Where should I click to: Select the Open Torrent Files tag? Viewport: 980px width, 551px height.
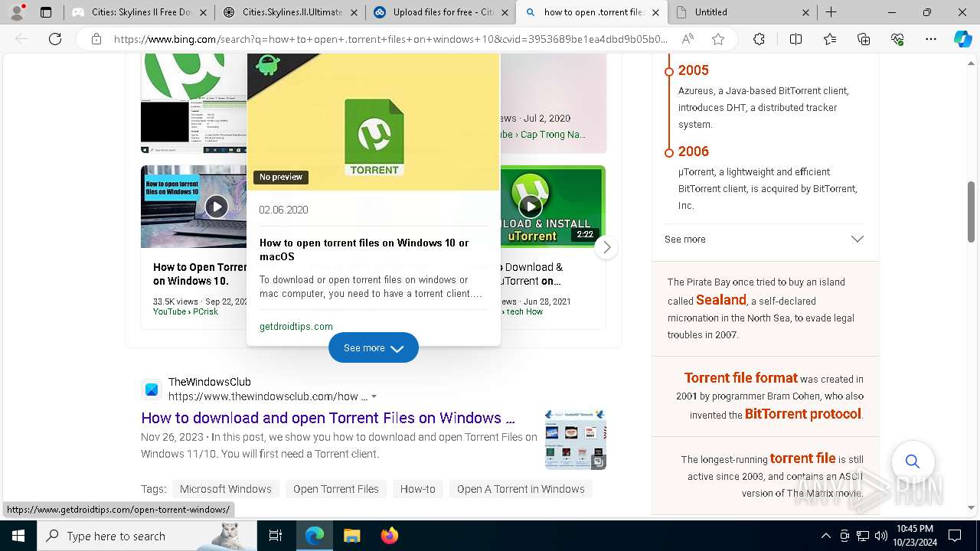[x=336, y=489]
